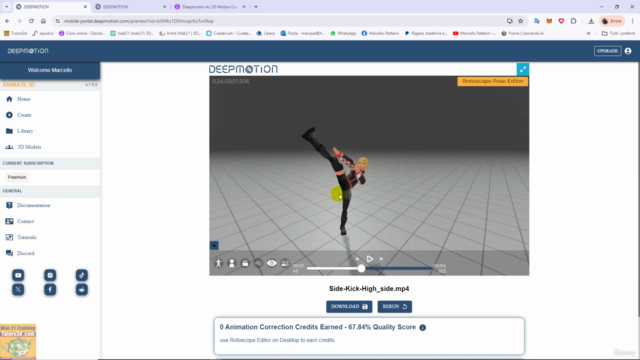
Task: Open Tutti i preferiti bookmarks folder
Action: [x=618, y=33]
